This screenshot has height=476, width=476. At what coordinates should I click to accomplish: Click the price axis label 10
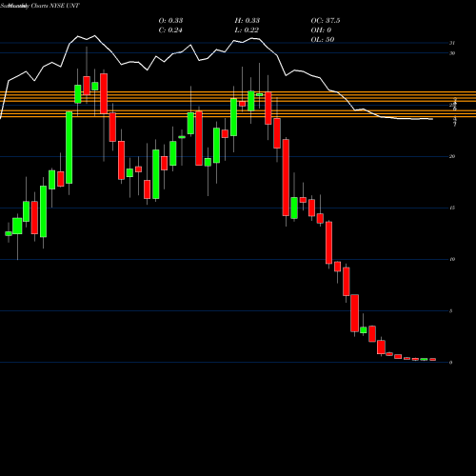coord(452,259)
